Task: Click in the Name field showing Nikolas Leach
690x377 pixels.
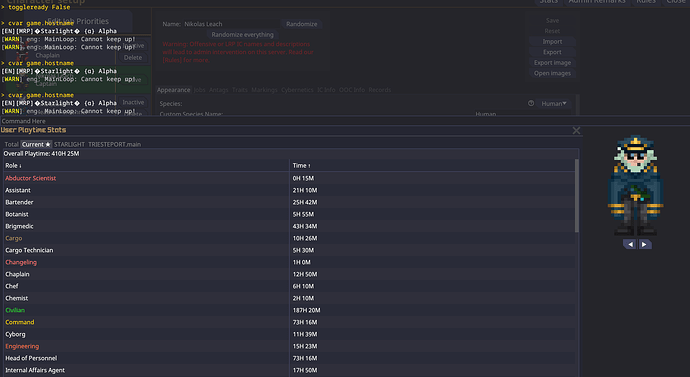Action: point(231,24)
